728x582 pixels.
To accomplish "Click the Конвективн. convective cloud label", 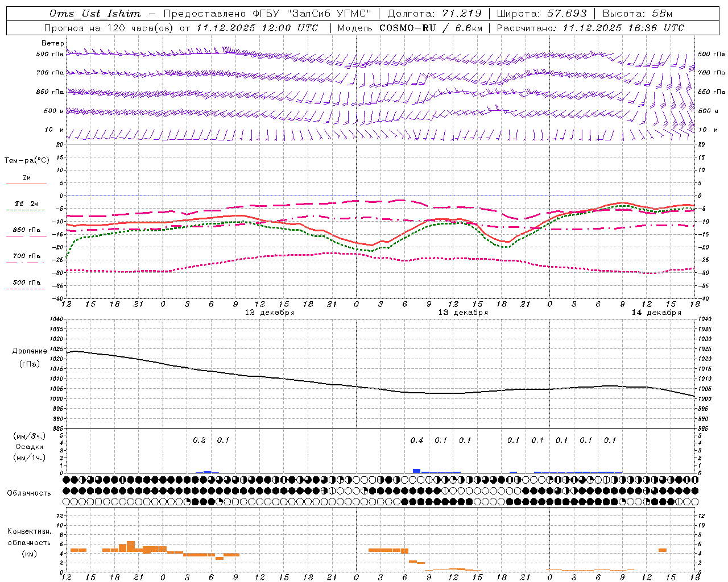I will (x=30, y=531).
